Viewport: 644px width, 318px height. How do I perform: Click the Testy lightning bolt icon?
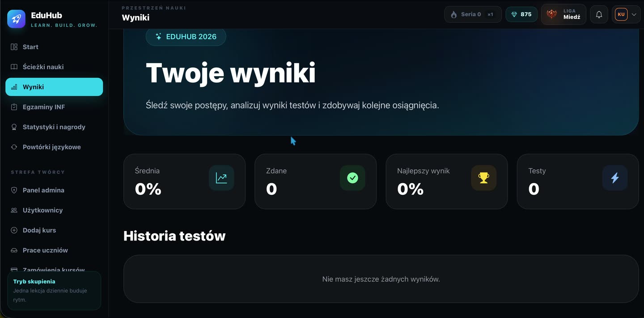tap(614, 178)
